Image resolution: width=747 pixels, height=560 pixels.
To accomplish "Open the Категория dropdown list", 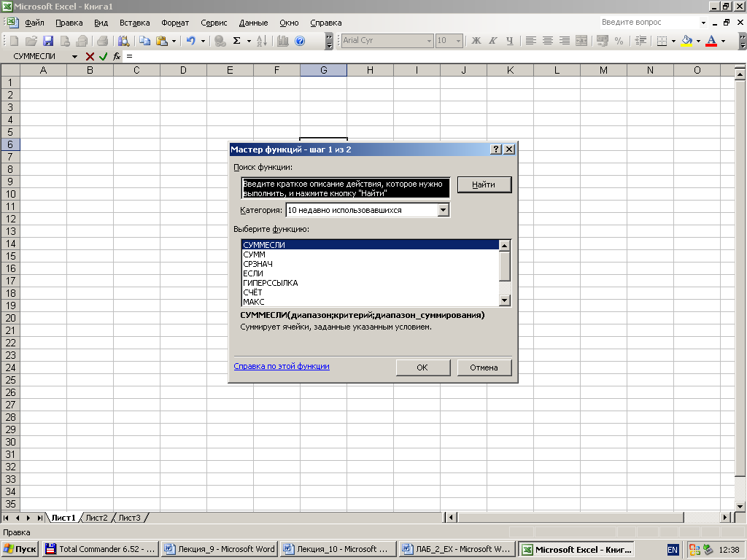I will [x=443, y=210].
